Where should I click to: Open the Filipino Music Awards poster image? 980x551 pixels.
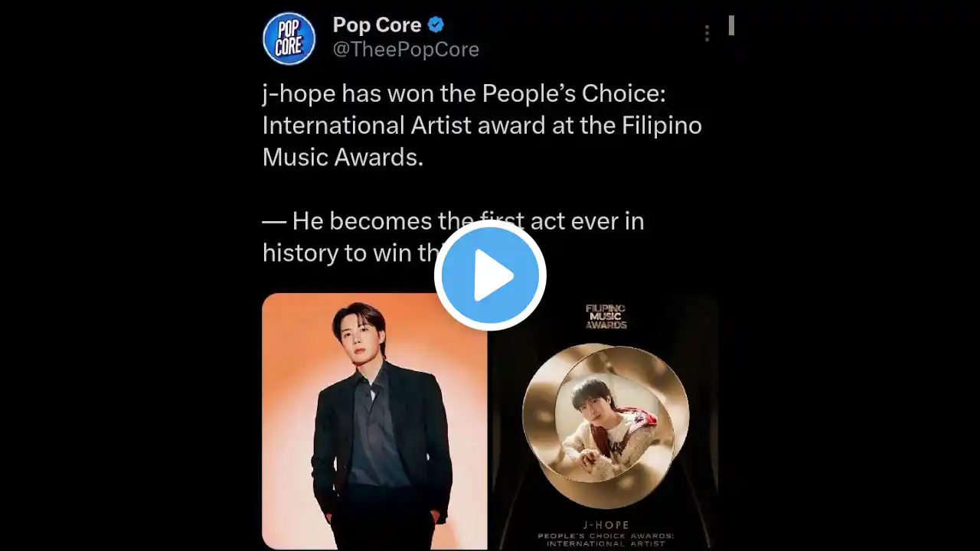pos(604,421)
